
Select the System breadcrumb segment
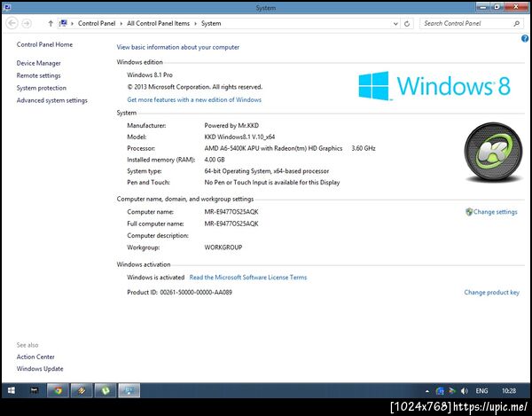click(211, 23)
